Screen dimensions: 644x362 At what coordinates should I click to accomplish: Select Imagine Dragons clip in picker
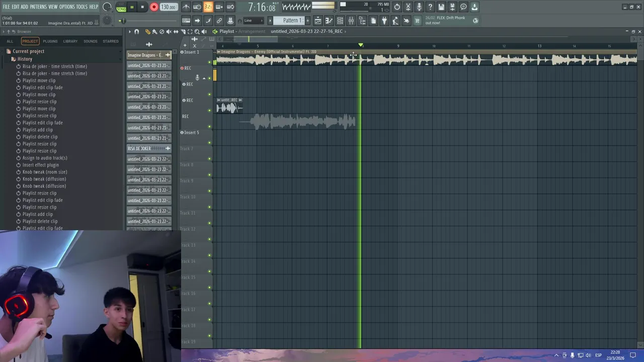(149, 55)
